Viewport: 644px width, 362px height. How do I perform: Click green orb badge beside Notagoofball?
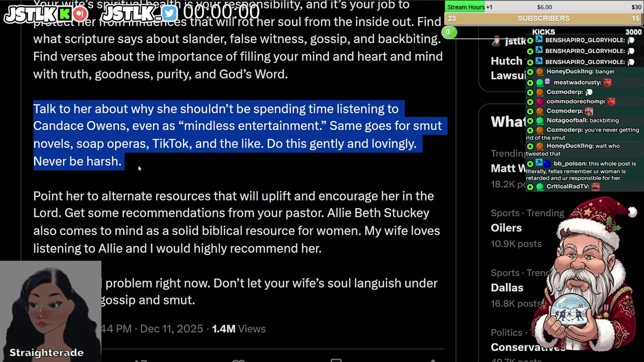pyautogui.click(x=539, y=121)
